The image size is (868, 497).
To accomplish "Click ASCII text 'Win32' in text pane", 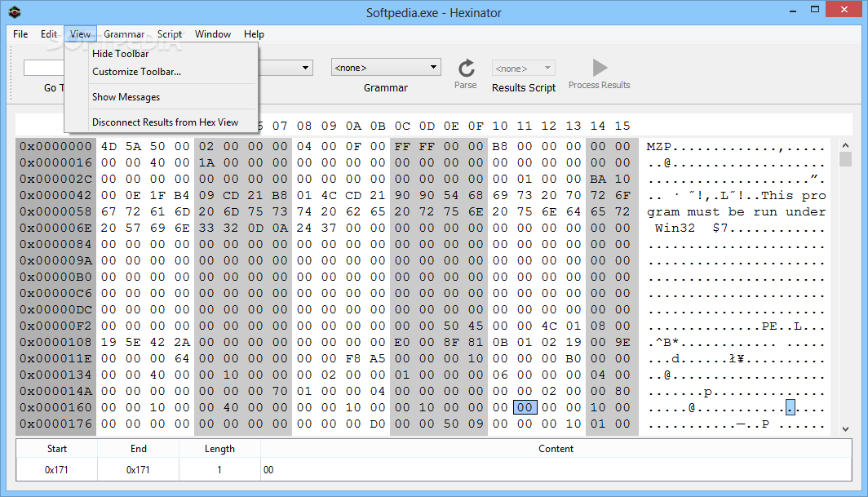I will click(x=675, y=228).
